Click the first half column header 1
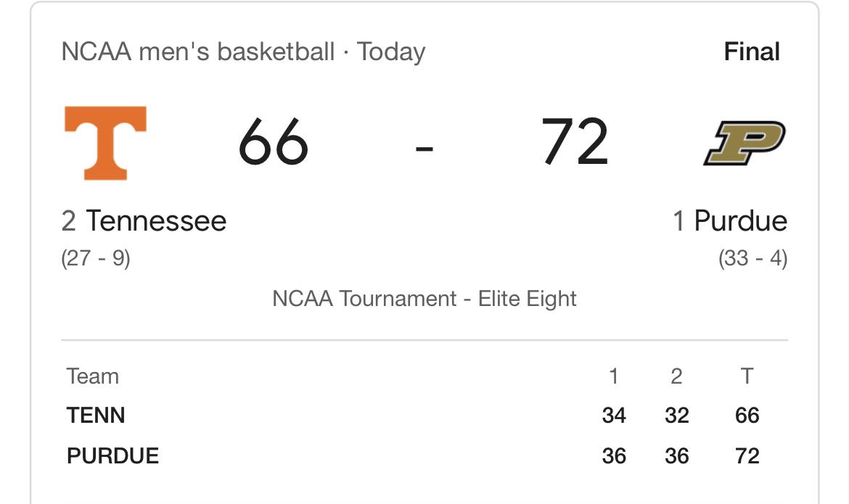 click(613, 376)
